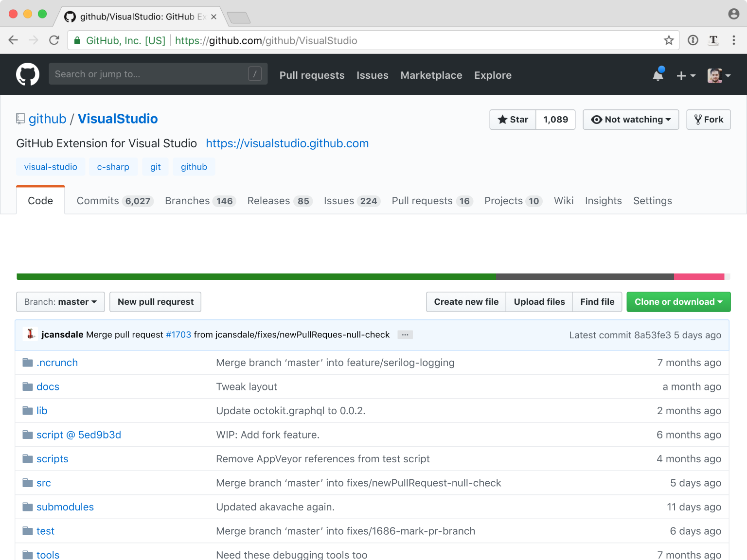The image size is (747, 560).
Task: Open the notifications bell
Action: (658, 75)
